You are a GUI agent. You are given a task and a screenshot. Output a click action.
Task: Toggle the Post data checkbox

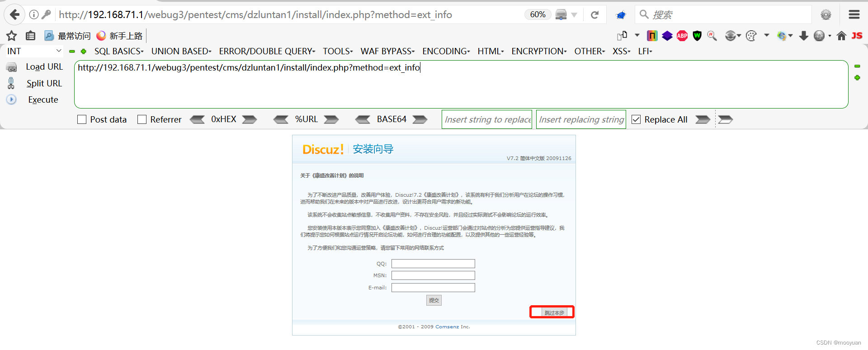(x=82, y=119)
